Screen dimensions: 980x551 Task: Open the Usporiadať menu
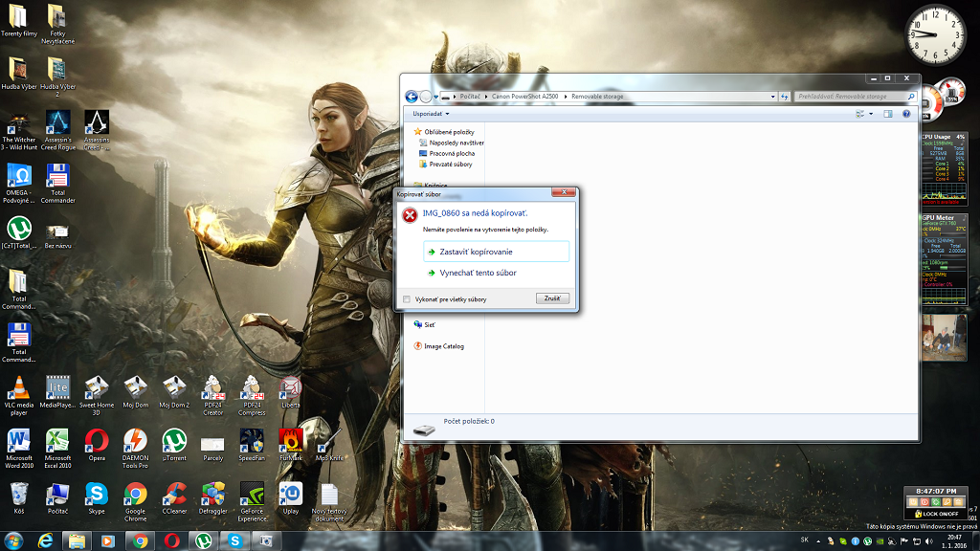[x=431, y=114]
